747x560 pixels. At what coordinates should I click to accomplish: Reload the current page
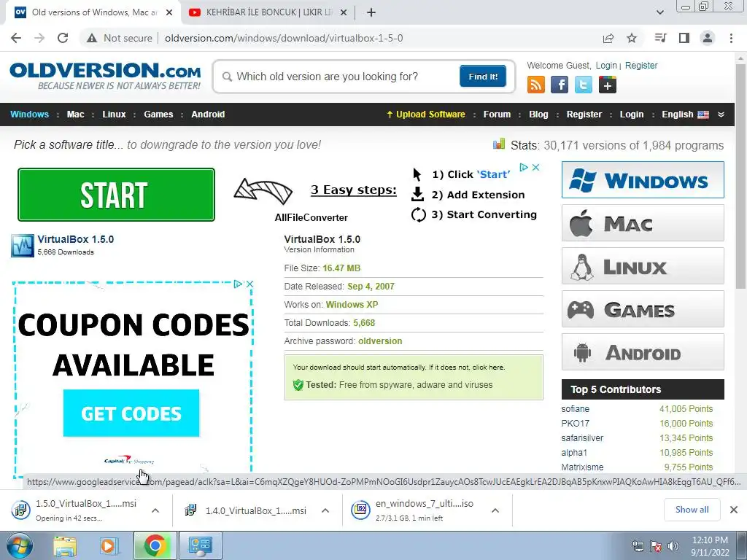(x=63, y=38)
